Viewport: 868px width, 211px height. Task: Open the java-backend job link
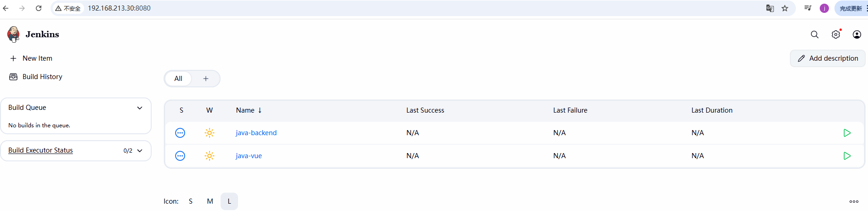point(256,133)
